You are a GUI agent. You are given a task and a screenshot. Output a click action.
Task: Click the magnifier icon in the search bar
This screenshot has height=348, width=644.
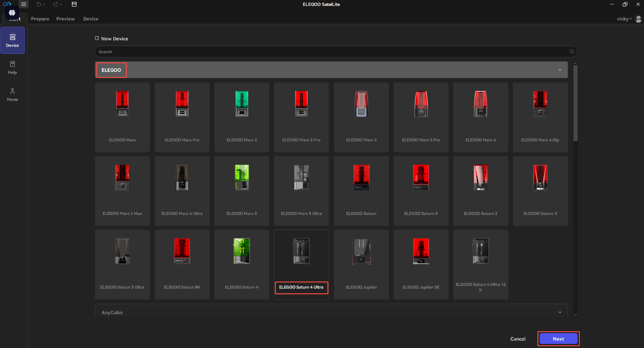click(x=572, y=52)
